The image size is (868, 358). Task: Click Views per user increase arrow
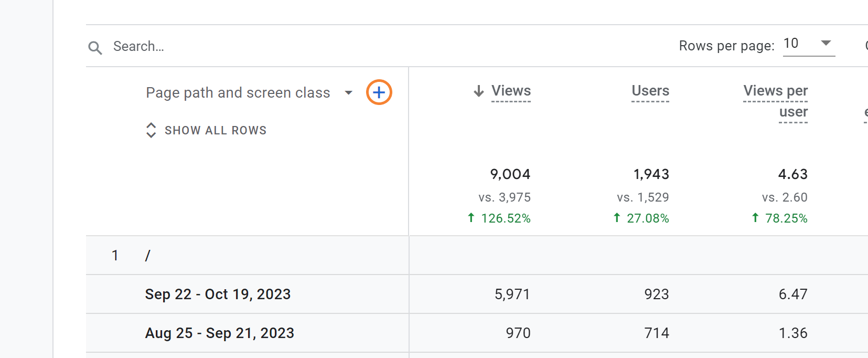(x=755, y=218)
